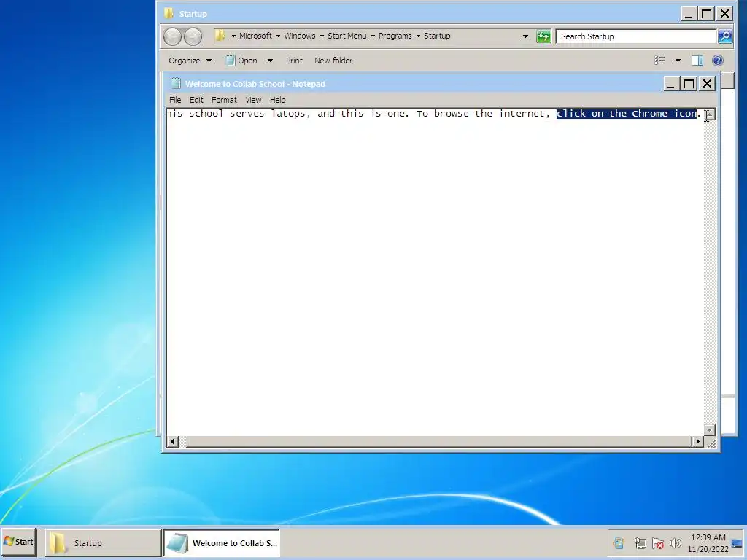Expand dropdown arrow after Microsoft breadcrumb
Viewport: 747px width, 560px height.
[x=278, y=36]
